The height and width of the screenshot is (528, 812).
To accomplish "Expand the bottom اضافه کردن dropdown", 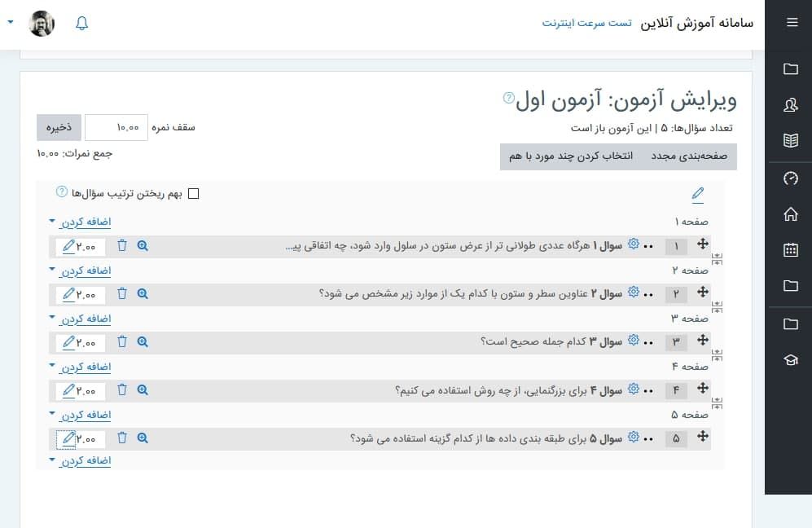I will point(81,460).
